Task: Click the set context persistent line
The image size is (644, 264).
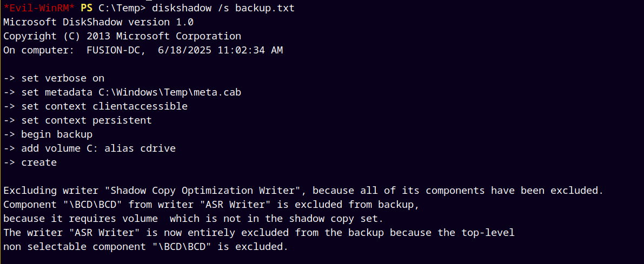Action: click(x=78, y=120)
